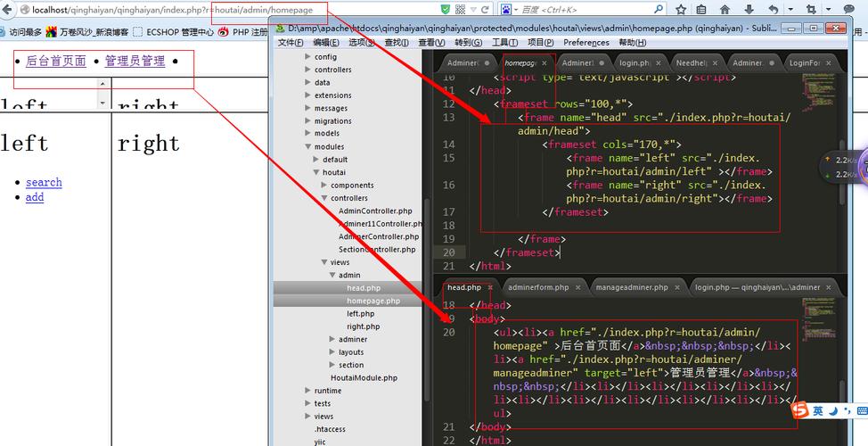Reload the page with the refresh icon
Image resolution: width=868 pixels, height=446 pixels.
(x=485, y=10)
